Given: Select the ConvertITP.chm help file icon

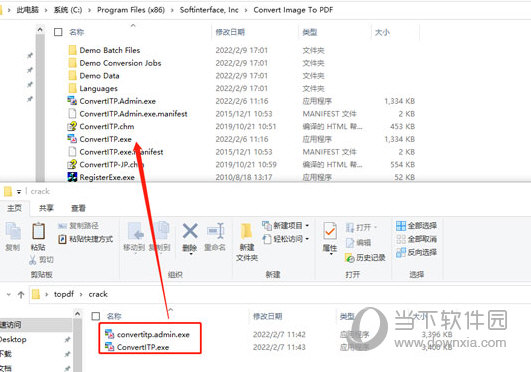Looking at the screenshot, I should (x=72, y=126).
